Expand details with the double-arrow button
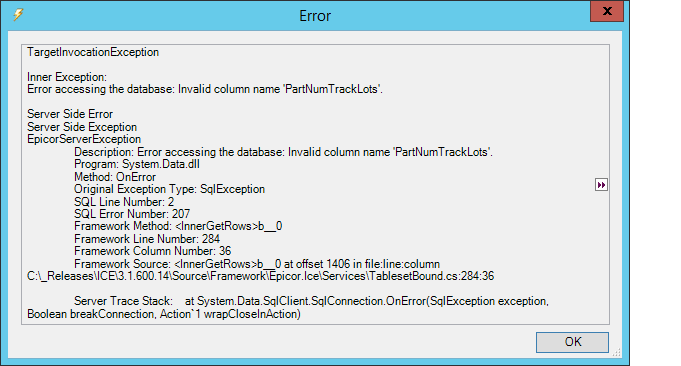Image resolution: width=681 pixels, height=366 pixels. coord(601,185)
